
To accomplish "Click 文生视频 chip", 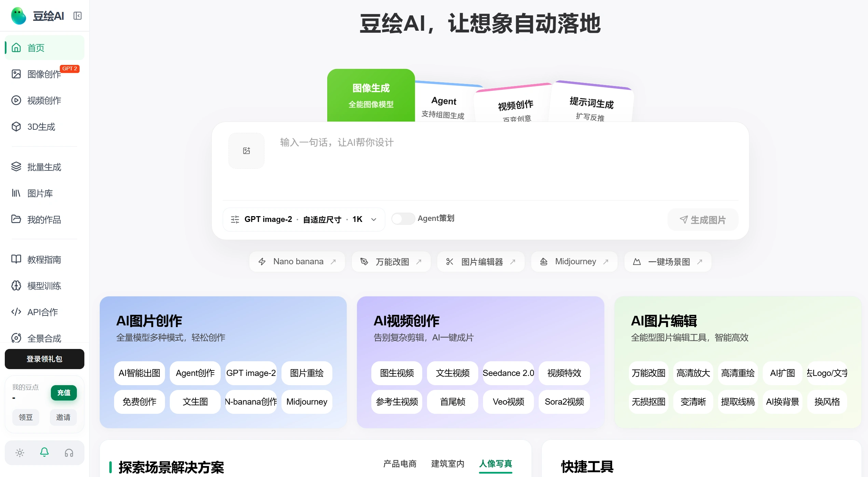I will [x=453, y=373].
